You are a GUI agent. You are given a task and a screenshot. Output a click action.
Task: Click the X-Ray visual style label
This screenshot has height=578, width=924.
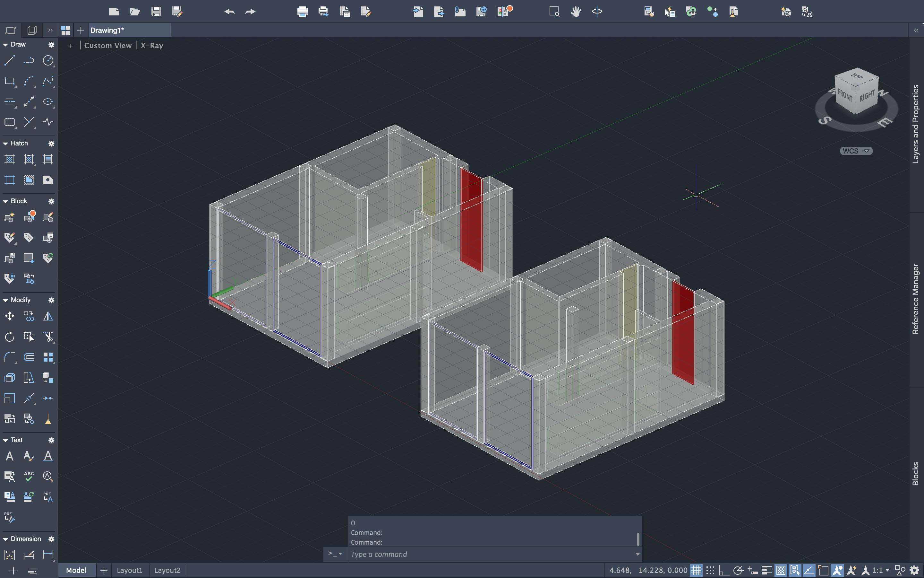(x=151, y=46)
